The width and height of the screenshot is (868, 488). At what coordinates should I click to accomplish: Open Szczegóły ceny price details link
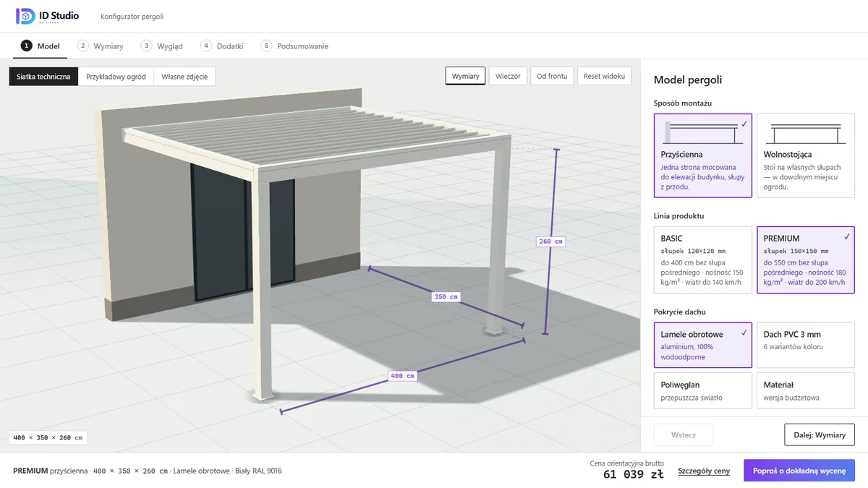point(704,471)
